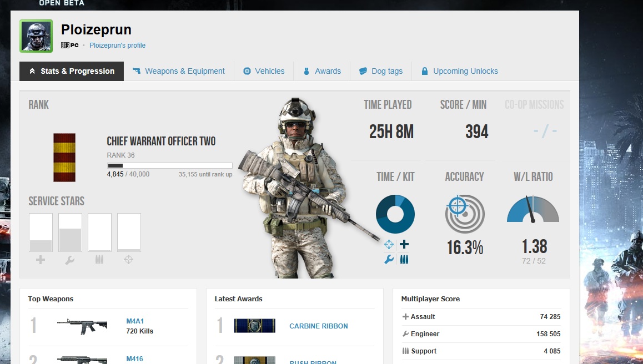
Task: Go to the Awards tab
Action: 322,72
